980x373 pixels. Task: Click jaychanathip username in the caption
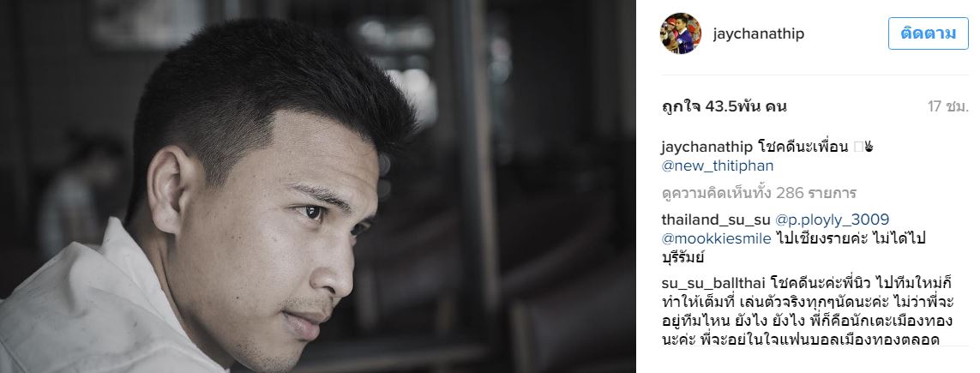click(x=706, y=147)
